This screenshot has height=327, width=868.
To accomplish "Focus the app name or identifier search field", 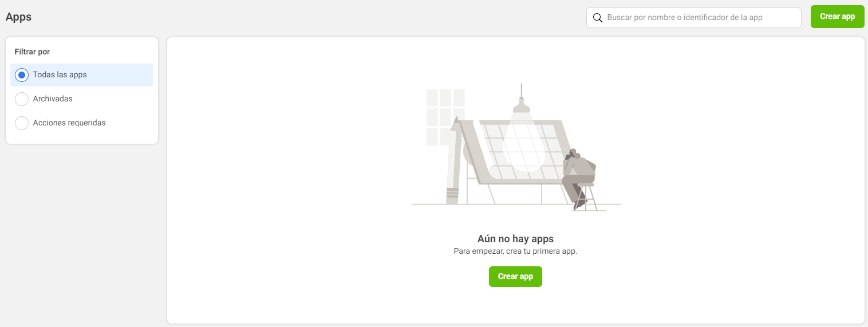I will (693, 18).
